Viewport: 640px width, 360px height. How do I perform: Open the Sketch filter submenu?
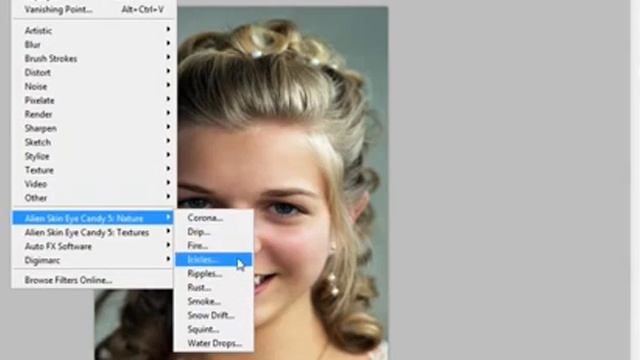(x=94, y=142)
